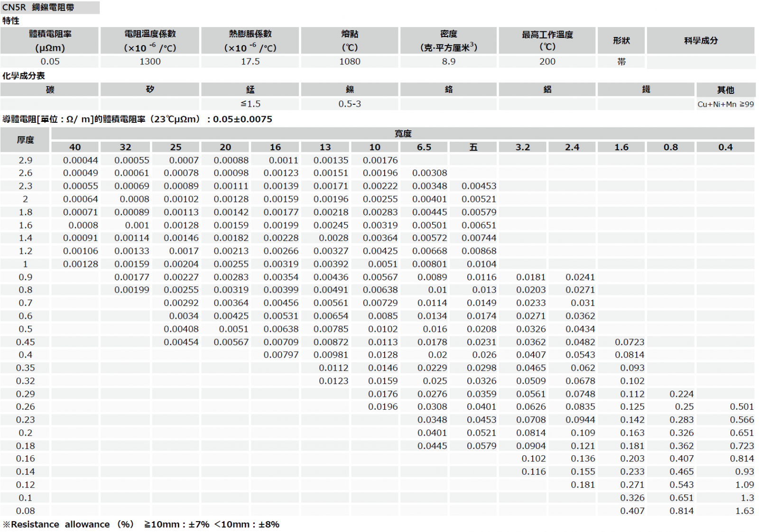Screen dimensions: 759x532
Task: Click the value 0.102 in row 0.16
Action: [534, 459]
